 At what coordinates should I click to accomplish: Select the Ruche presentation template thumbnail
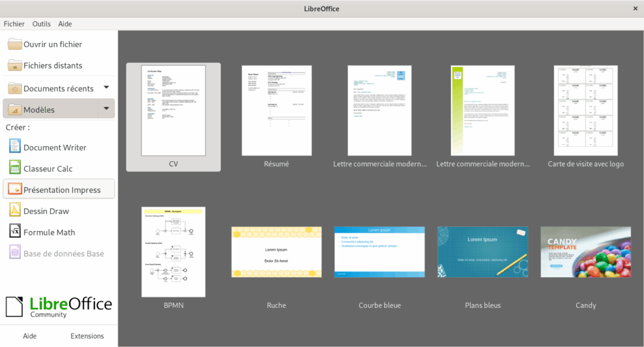(277, 252)
